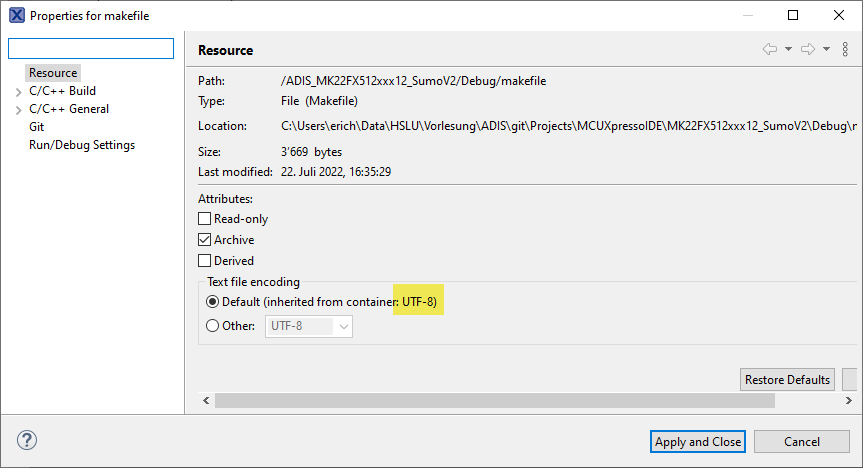Click the back navigation arrow icon
The width and height of the screenshot is (863, 468).
click(x=769, y=49)
